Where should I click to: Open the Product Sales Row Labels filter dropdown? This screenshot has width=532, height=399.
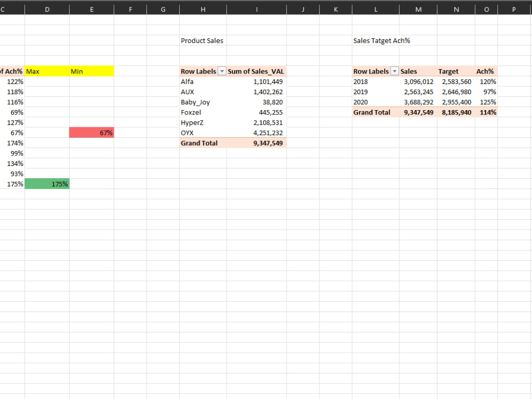221,71
